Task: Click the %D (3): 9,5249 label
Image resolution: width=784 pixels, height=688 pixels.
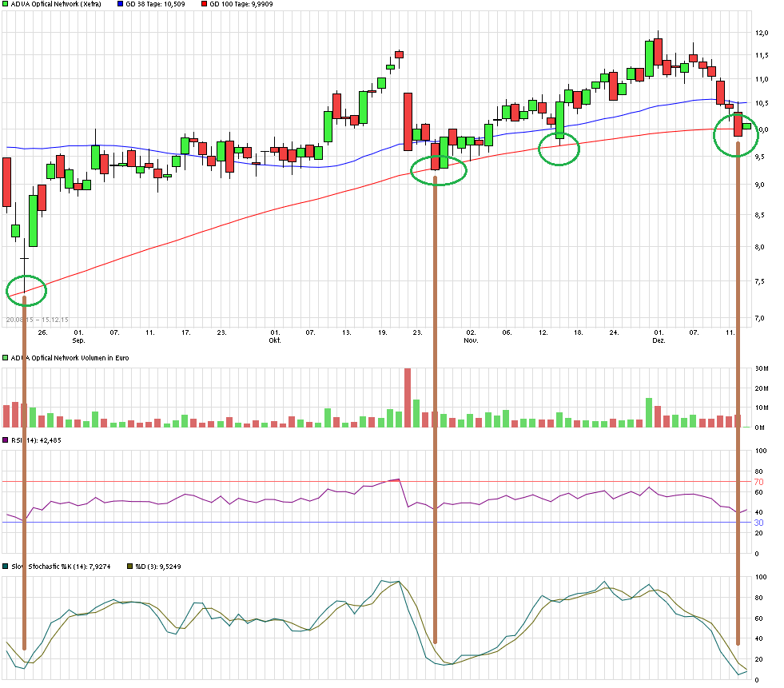Action: click(x=158, y=567)
